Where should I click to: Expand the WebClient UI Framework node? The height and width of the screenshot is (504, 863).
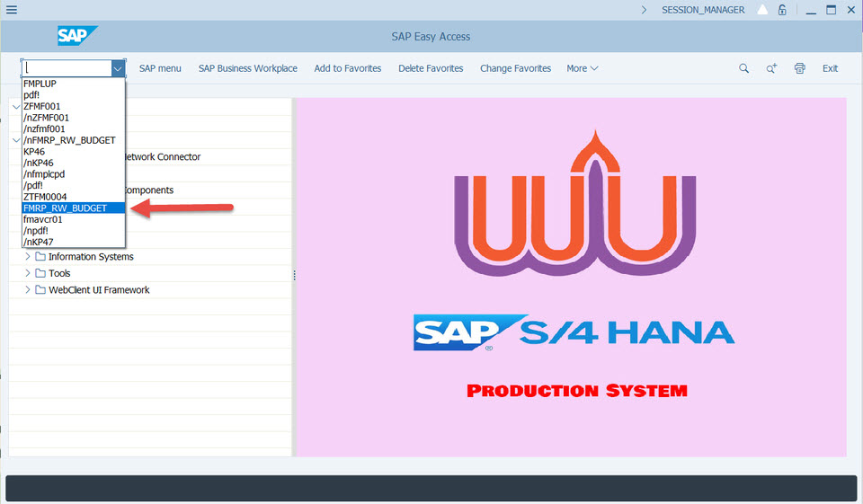click(28, 289)
